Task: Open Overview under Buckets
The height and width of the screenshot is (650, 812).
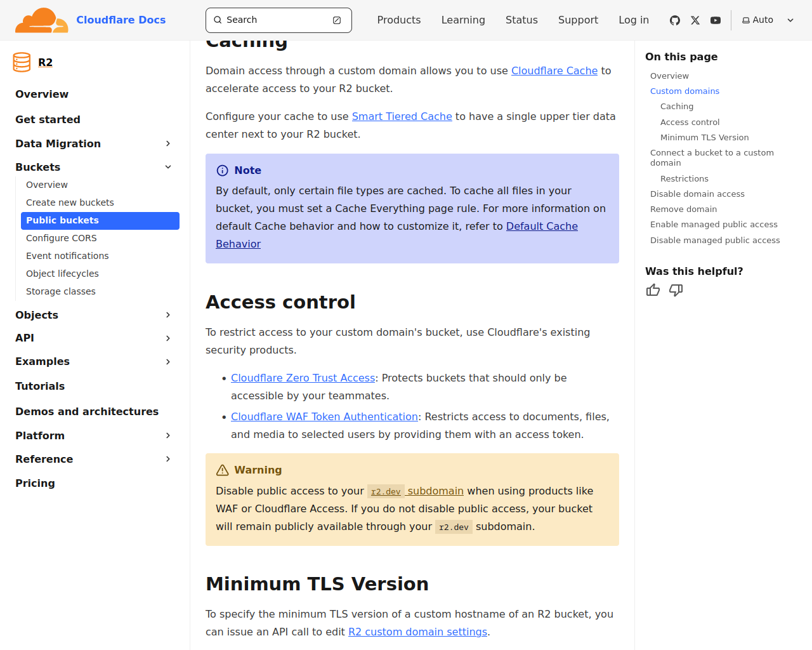Action: point(47,185)
